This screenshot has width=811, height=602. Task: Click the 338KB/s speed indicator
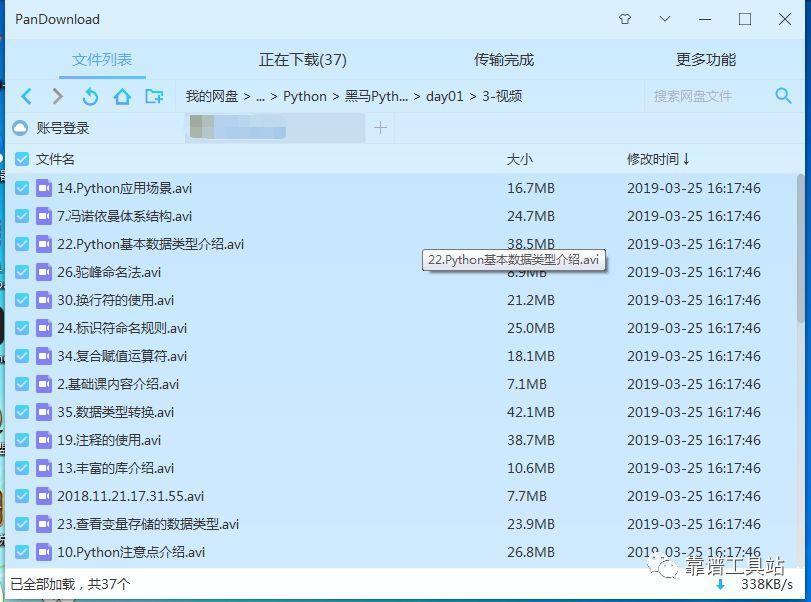(x=767, y=584)
